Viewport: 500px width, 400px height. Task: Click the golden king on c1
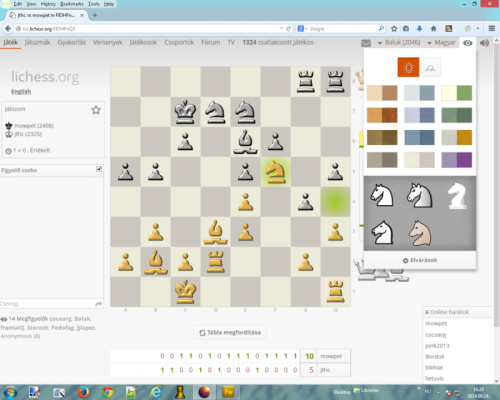(x=185, y=292)
